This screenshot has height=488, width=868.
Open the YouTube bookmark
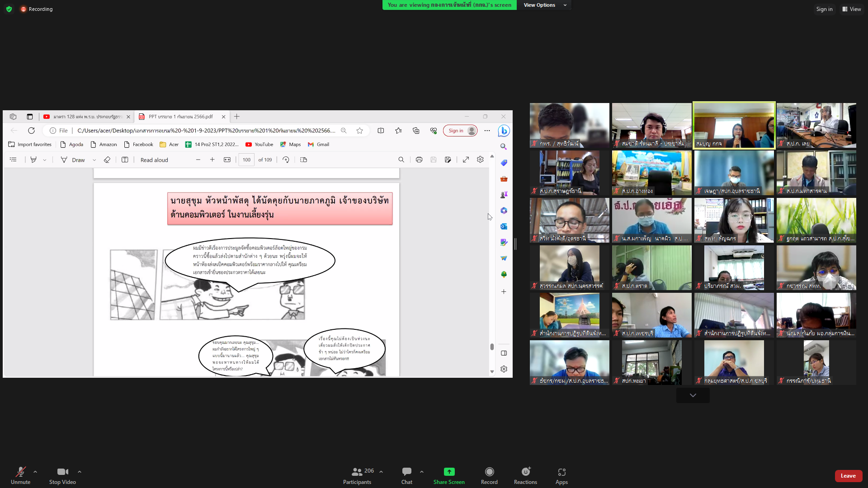pos(259,145)
